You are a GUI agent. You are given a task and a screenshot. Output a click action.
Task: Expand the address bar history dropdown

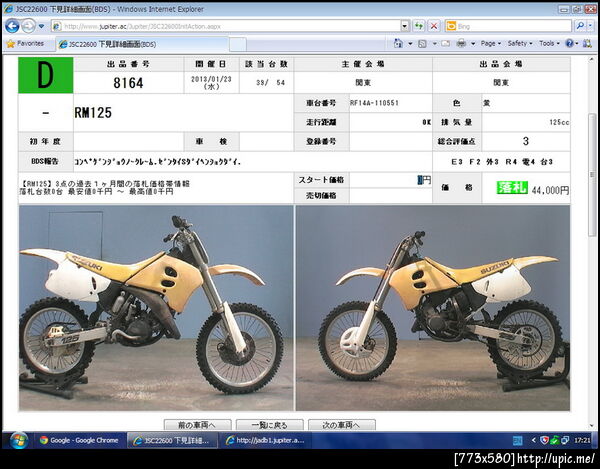tap(405, 26)
